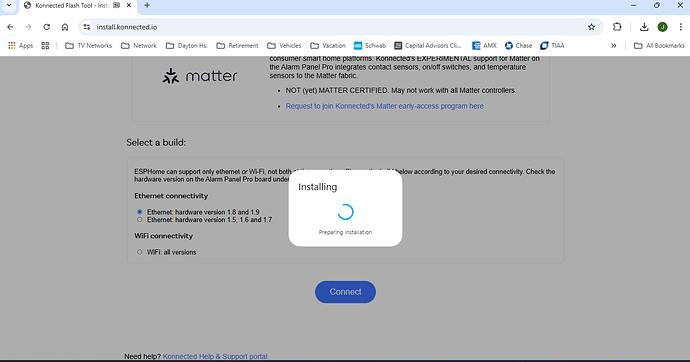690x362 pixels.
Task: Expand the Vacation bookmark folder
Action: coord(327,45)
